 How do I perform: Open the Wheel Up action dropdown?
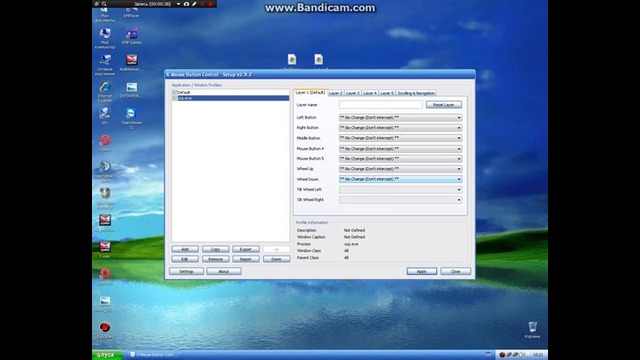(x=400, y=169)
